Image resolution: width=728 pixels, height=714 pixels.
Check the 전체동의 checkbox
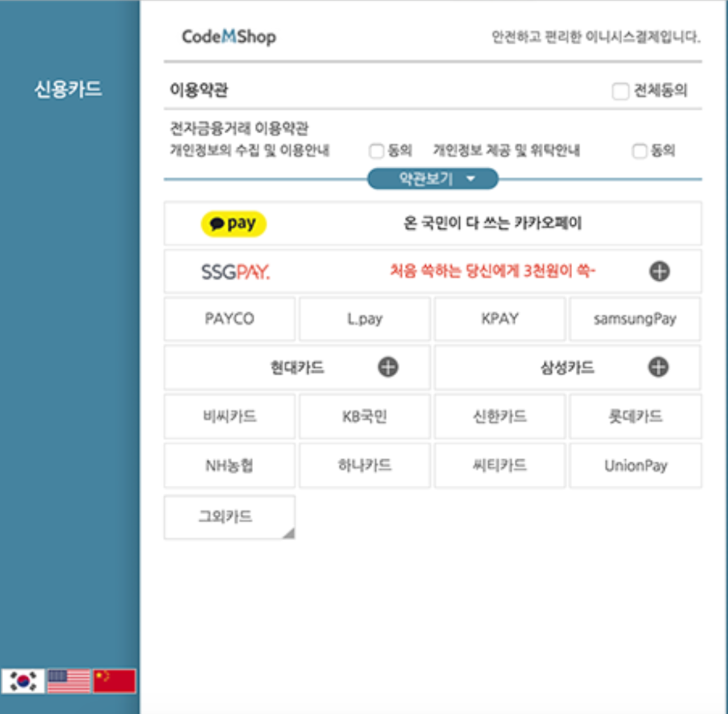click(x=620, y=91)
